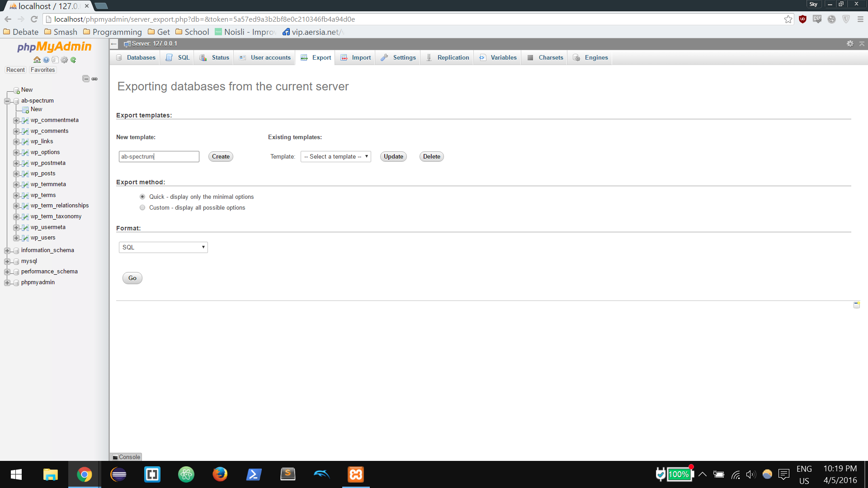The height and width of the screenshot is (488, 868).
Task: Open Firefox from the taskbar
Action: click(x=220, y=474)
